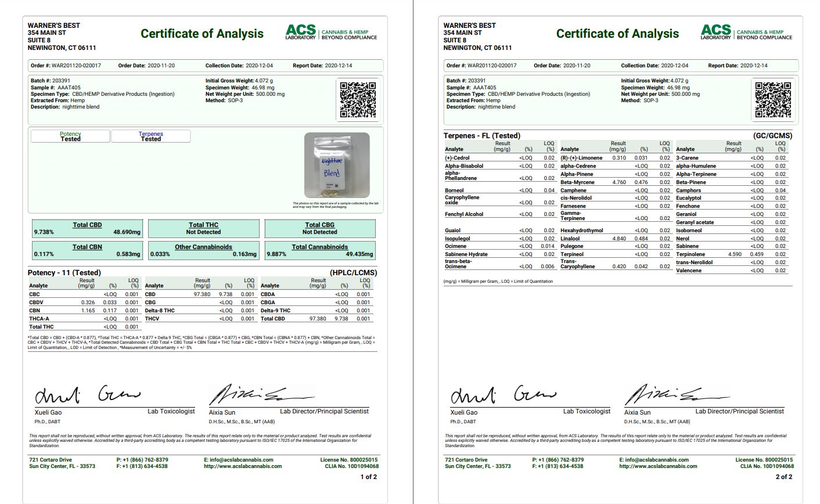
Task: Select the Terpenes Tested tab
Action: [x=151, y=136]
